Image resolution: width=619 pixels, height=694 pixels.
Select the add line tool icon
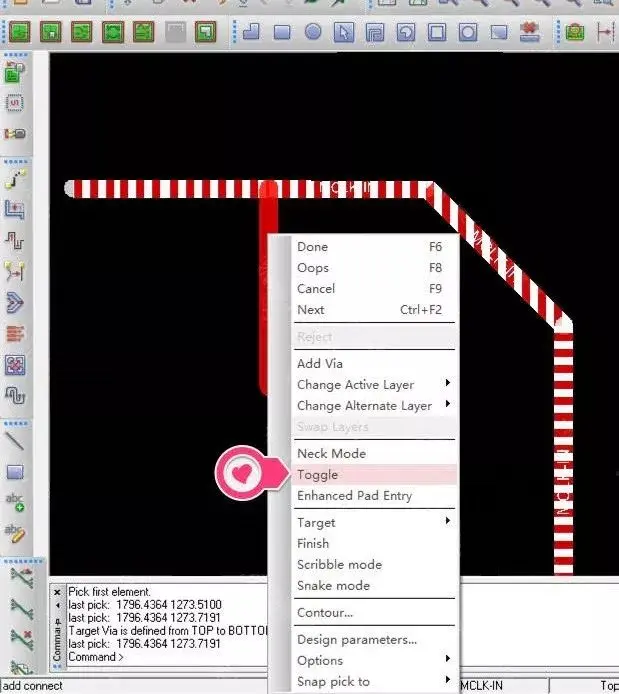pos(15,441)
